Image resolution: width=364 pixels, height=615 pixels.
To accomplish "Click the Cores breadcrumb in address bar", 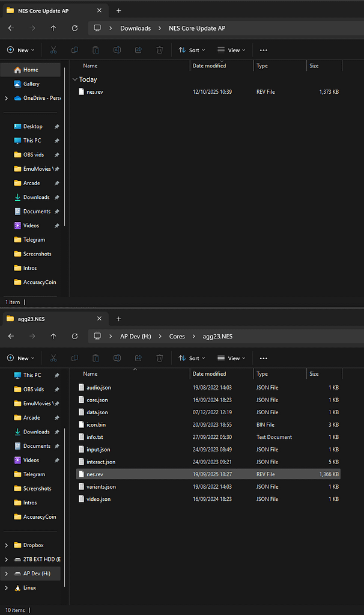I will click(x=177, y=336).
